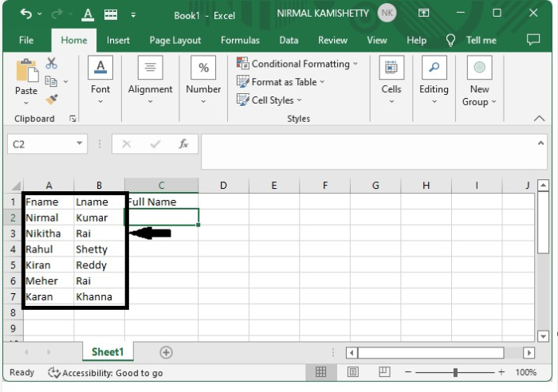
Task: Click the Insert Function fx icon
Action: (x=183, y=144)
